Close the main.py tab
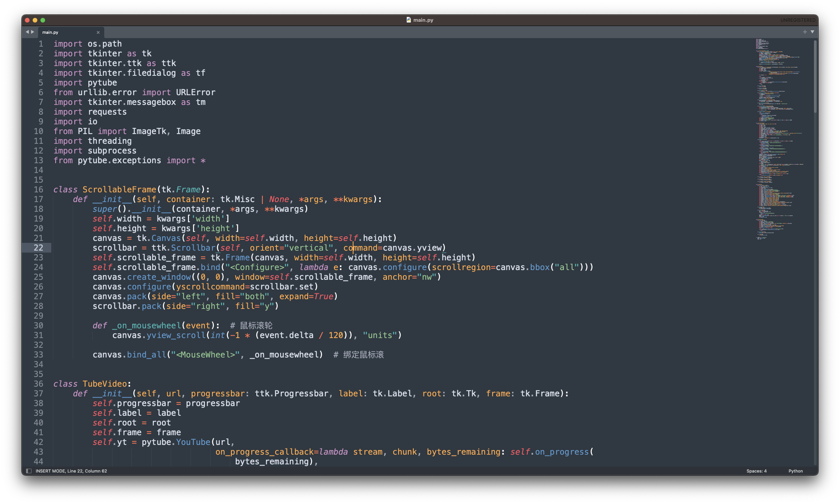This screenshot has width=840, height=504. click(98, 32)
